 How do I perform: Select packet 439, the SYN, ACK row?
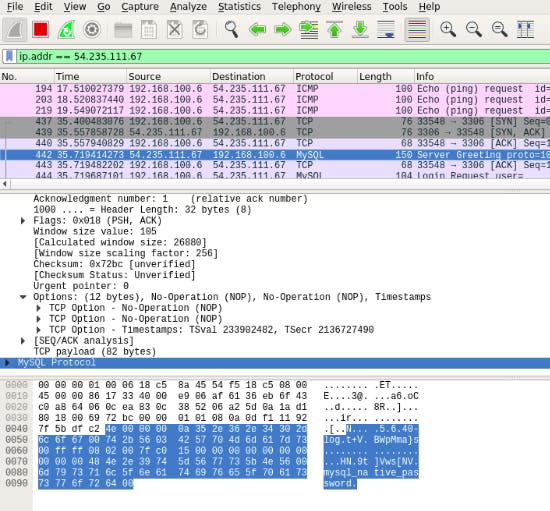point(275,132)
